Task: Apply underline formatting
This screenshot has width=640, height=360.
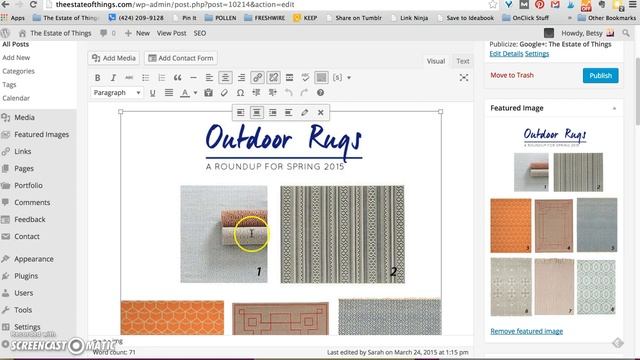Action: [x=152, y=93]
